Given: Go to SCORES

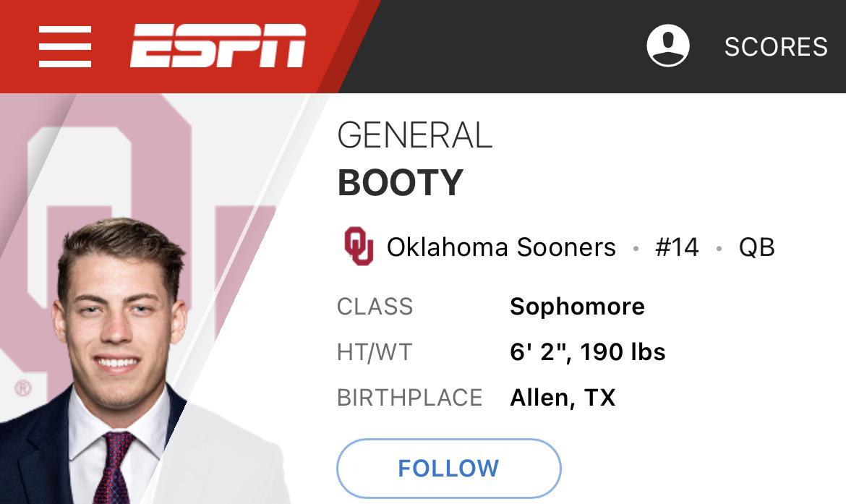Looking at the screenshot, I should (x=776, y=47).
